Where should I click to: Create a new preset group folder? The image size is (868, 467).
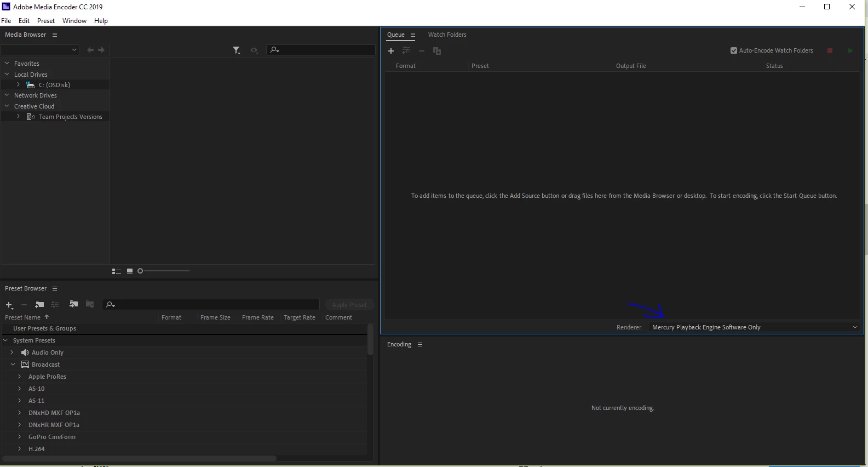(x=39, y=304)
